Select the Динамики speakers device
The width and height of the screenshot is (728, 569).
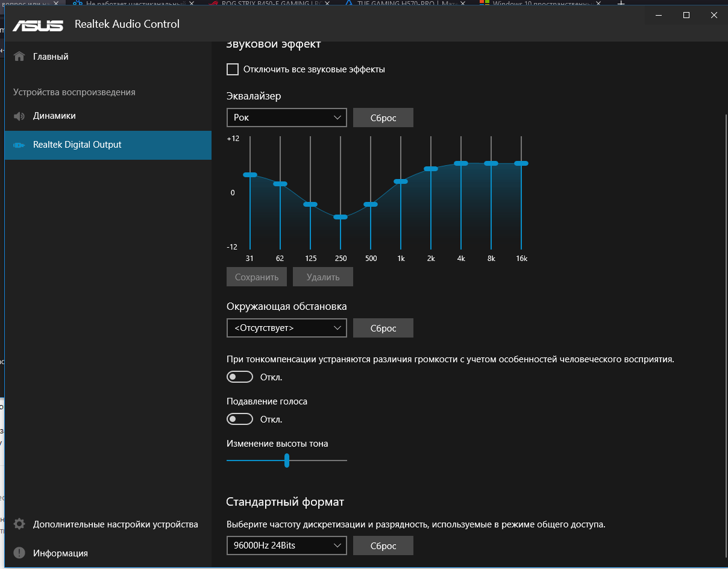tap(108, 116)
